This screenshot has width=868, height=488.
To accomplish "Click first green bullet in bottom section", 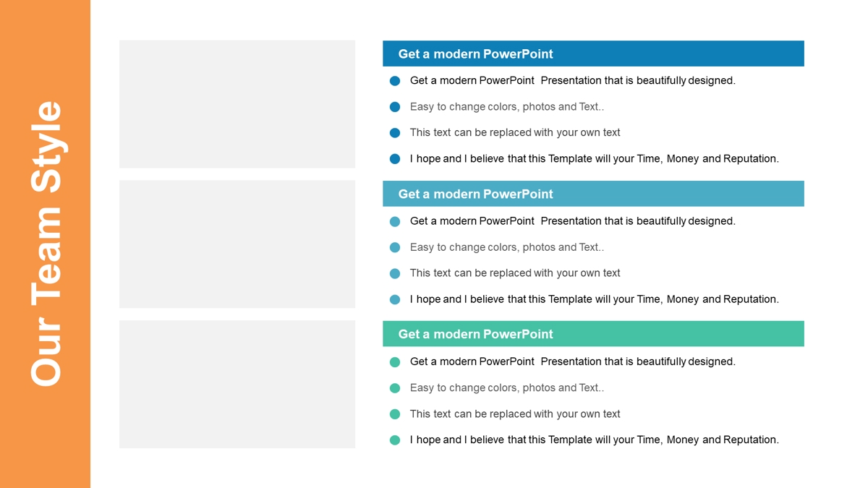I will pos(395,361).
